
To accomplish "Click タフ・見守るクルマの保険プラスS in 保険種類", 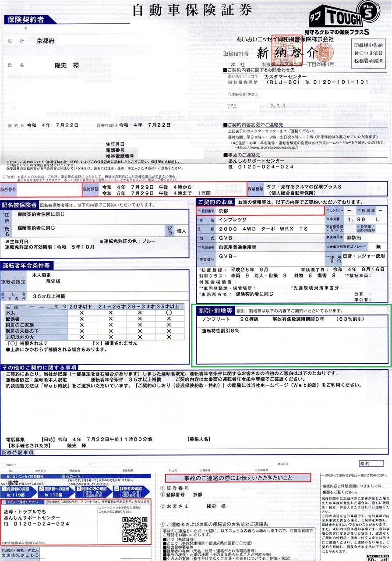I will [x=304, y=187].
